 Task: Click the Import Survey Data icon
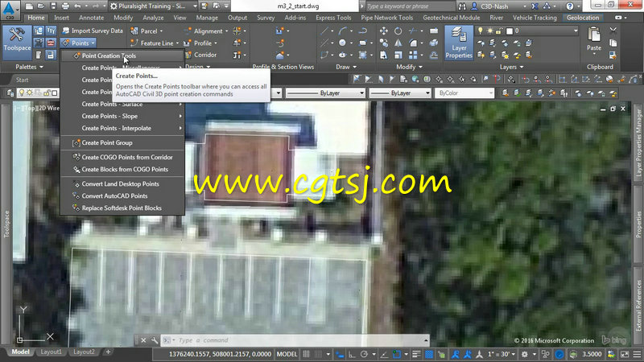tap(66, 31)
